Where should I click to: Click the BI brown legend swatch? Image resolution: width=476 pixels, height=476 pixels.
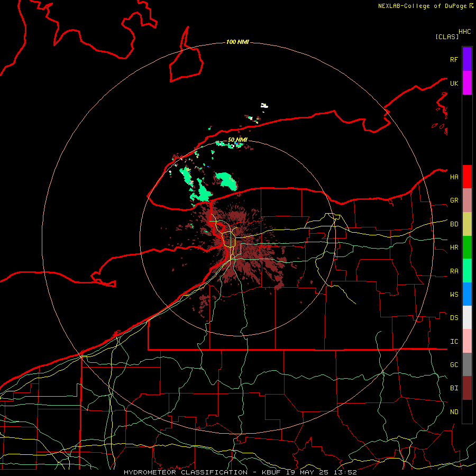467,388
